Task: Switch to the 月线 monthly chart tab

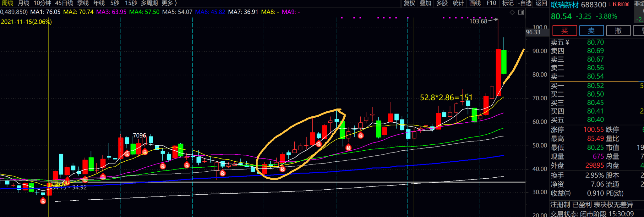Action: point(24,3)
